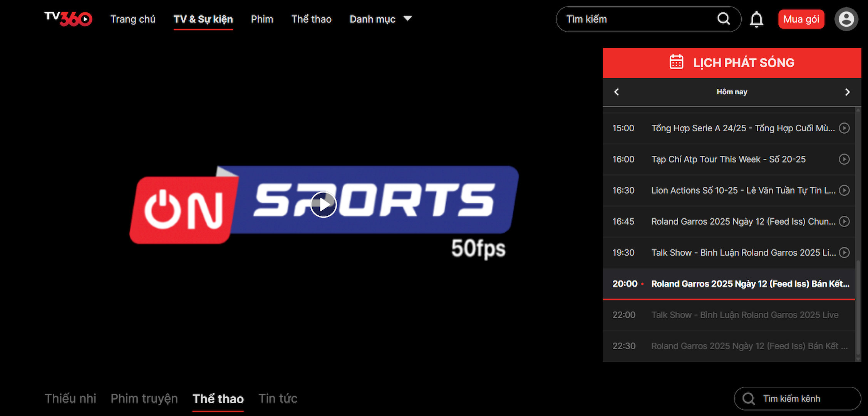The height and width of the screenshot is (416, 868).
Task: Switch to the Tin tức channel category
Action: [278, 398]
